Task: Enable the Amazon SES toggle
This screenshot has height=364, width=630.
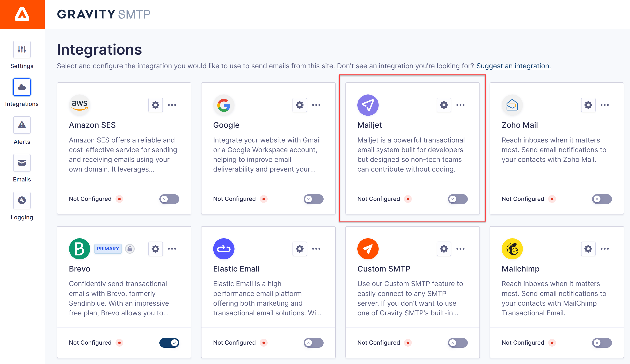Action: pos(169,199)
